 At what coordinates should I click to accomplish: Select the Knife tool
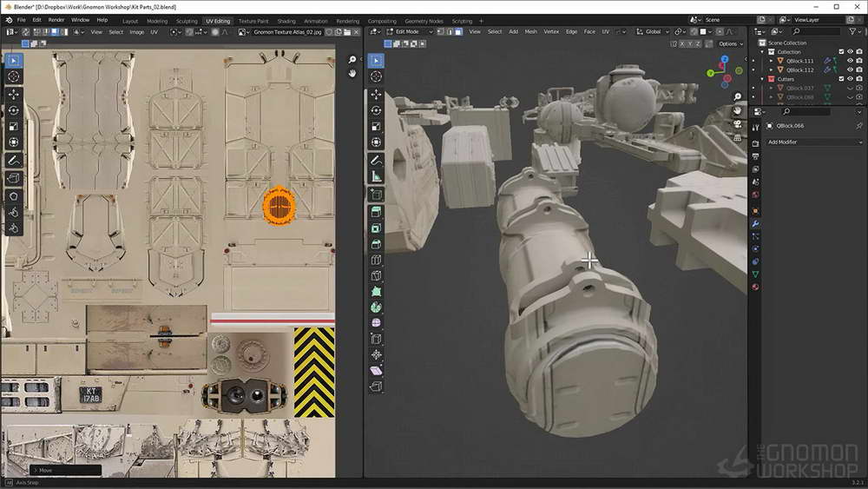point(376,276)
